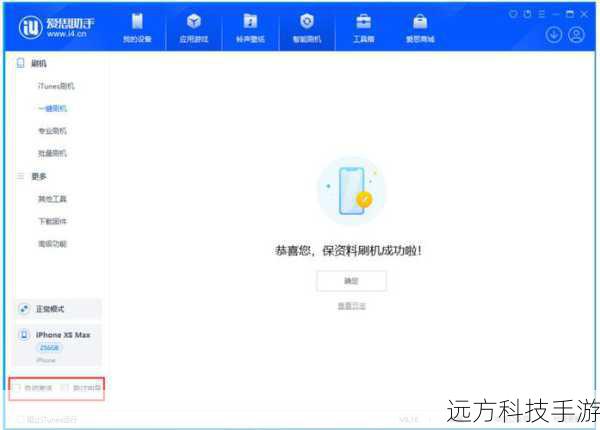Click the skin/theme icon in title bar
This screenshot has height=430, width=600.
[513, 14]
